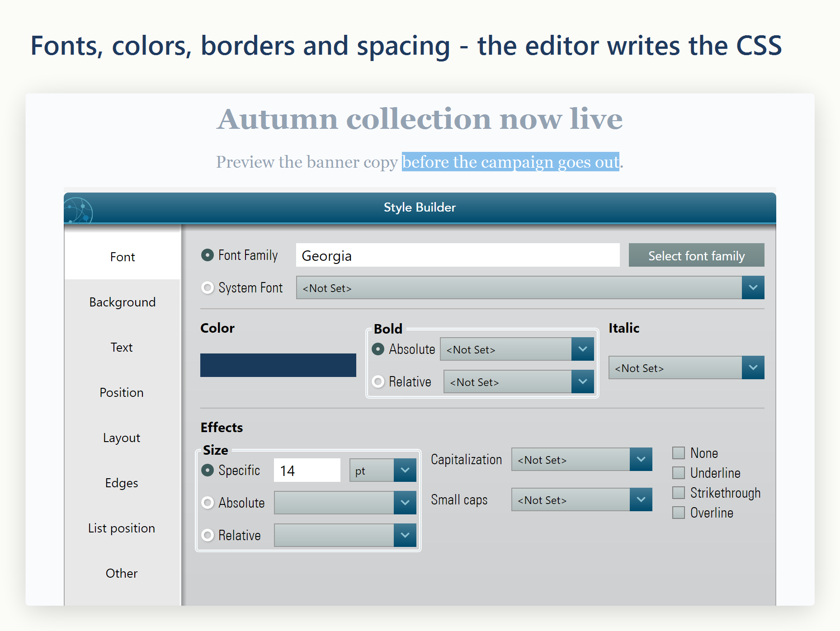
Task: Open the Text tab
Action: [x=123, y=347]
